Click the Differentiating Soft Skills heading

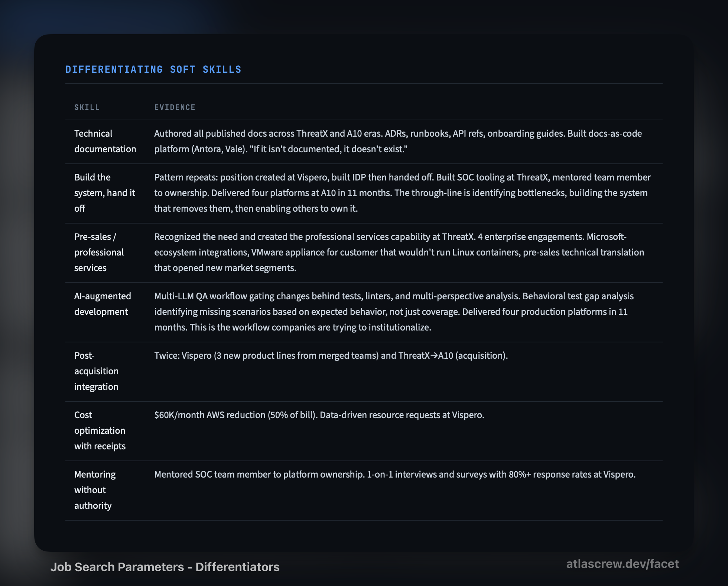pos(153,69)
